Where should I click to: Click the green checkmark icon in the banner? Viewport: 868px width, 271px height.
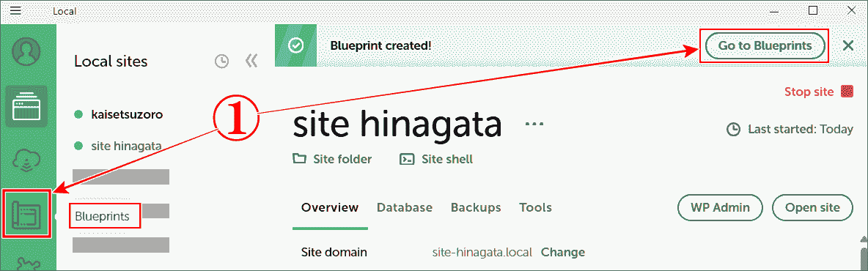tap(296, 45)
